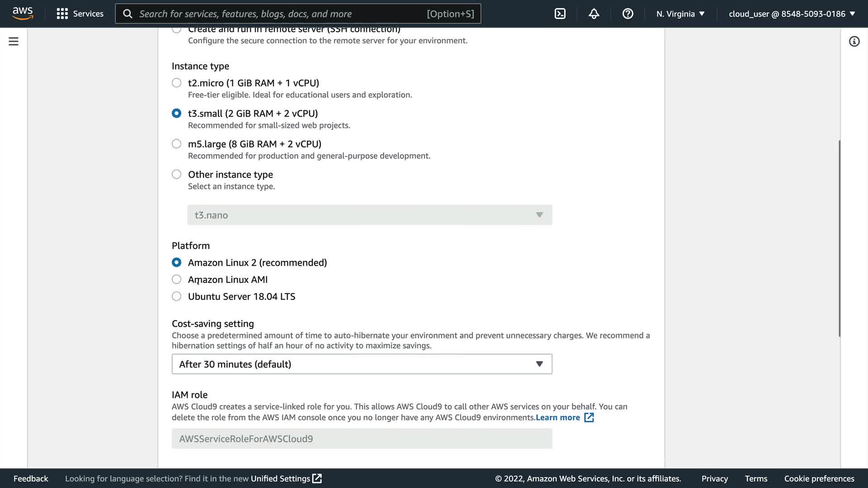Open the notifications bell
Screen dimensions: 868x488
point(594,14)
